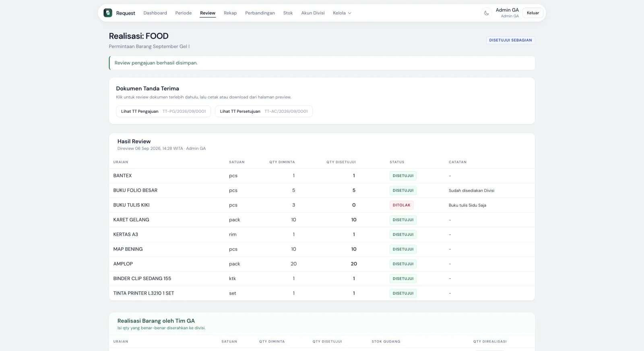Click the Request brand name

tap(126, 13)
